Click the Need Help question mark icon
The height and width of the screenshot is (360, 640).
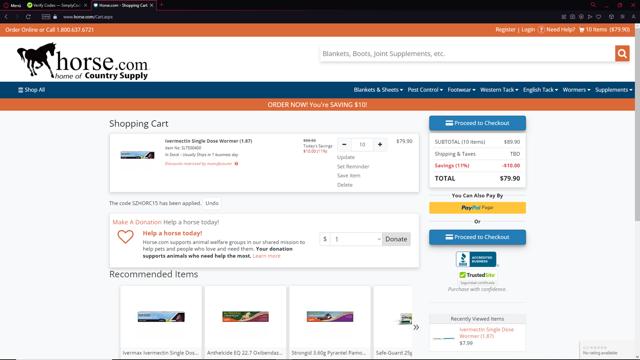[x=541, y=30]
